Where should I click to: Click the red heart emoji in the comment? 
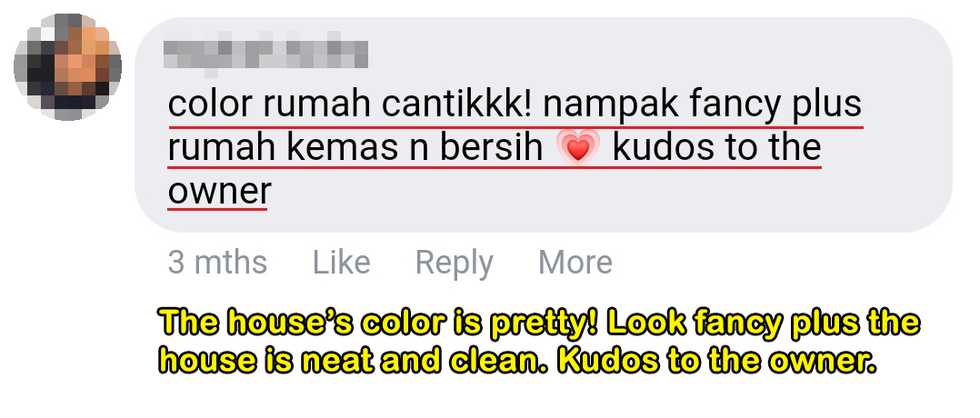[x=578, y=148]
